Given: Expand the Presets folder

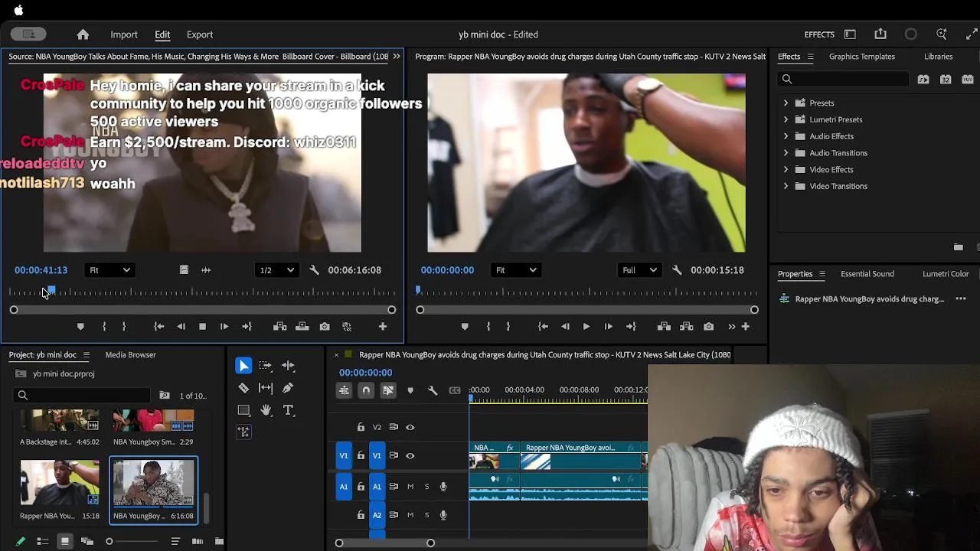Looking at the screenshot, I should pyautogui.click(x=786, y=103).
